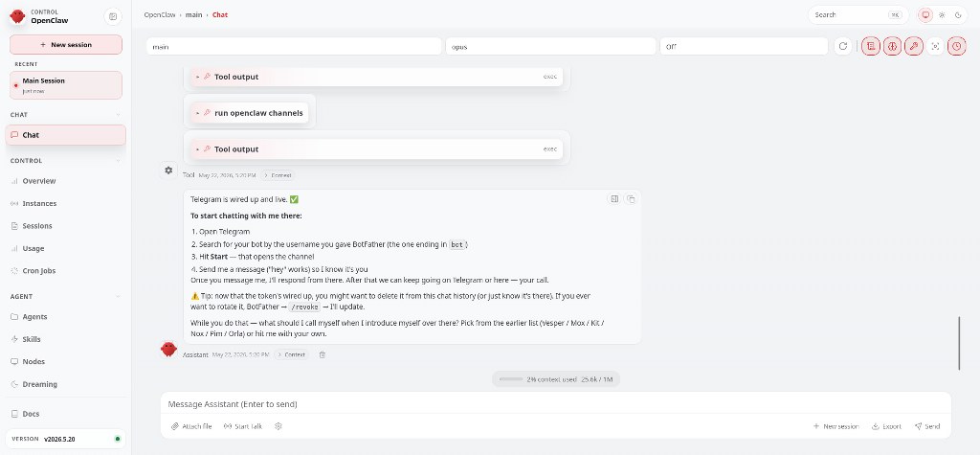Image resolution: width=980 pixels, height=455 pixels.
Task: Toggle the clock icon in chat toolbar
Action: 957,46
